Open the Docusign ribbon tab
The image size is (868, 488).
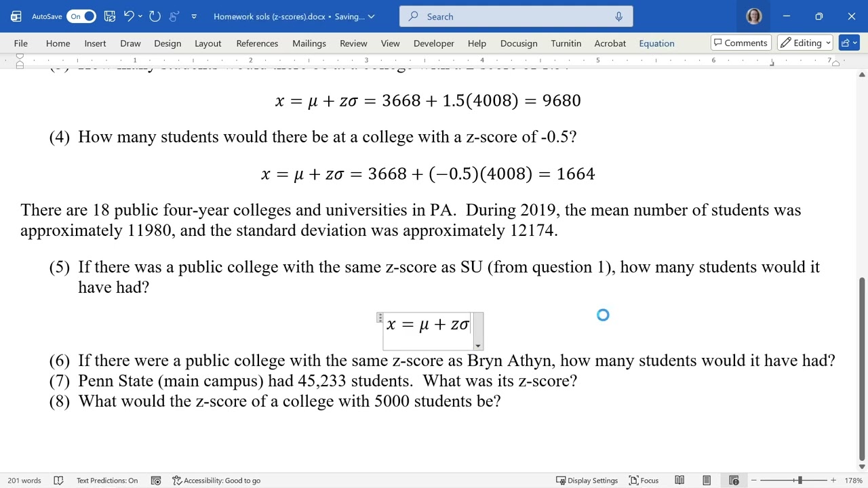tap(519, 43)
